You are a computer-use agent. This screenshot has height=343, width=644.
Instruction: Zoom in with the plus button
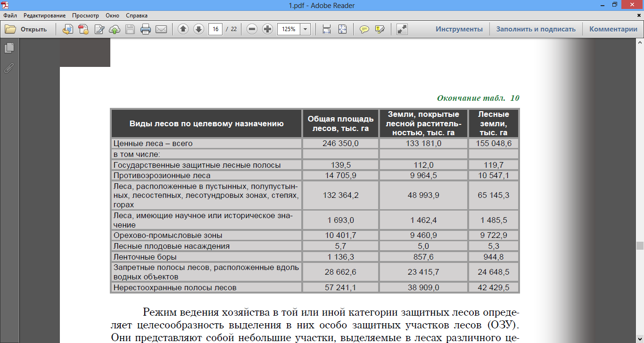click(x=267, y=29)
